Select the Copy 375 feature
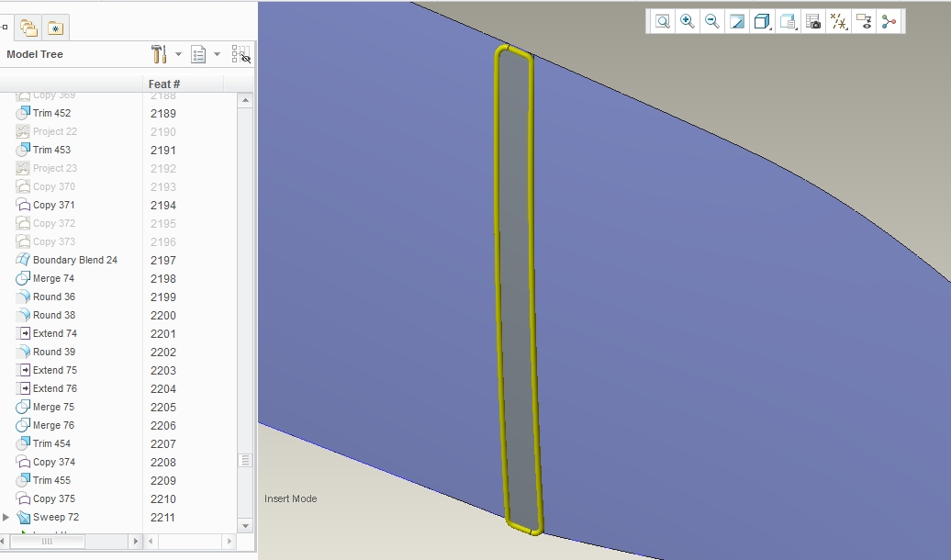 coord(54,498)
